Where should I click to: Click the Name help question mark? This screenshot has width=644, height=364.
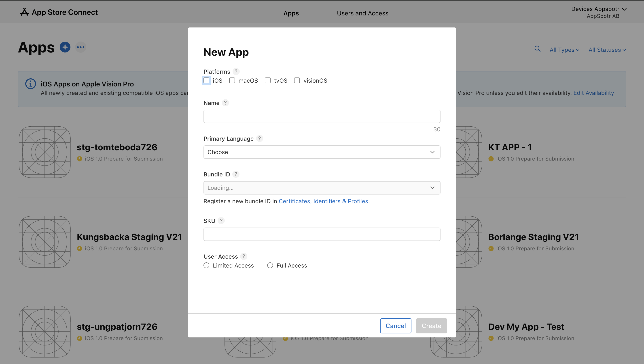tap(225, 103)
